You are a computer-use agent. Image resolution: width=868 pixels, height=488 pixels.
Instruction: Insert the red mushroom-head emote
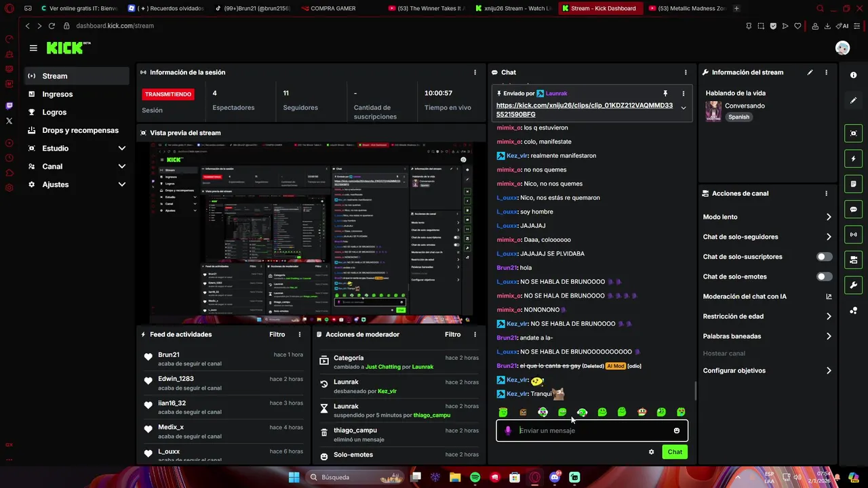[x=642, y=412]
